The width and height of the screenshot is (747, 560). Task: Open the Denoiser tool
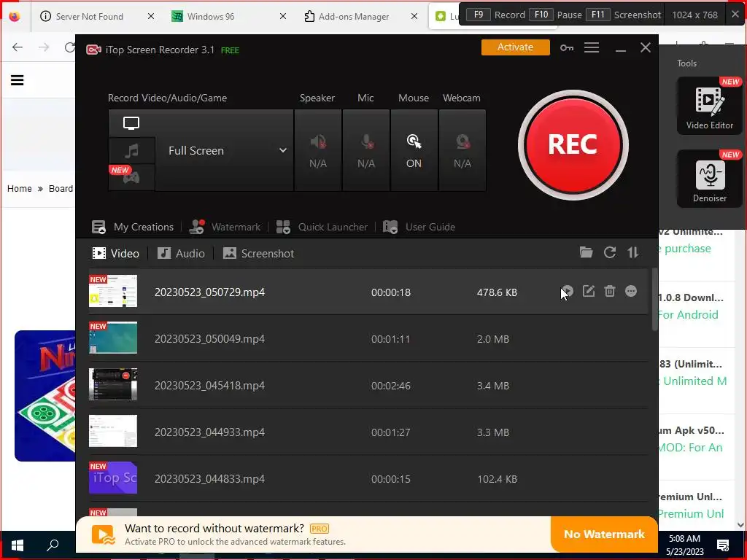pyautogui.click(x=709, y=179)
